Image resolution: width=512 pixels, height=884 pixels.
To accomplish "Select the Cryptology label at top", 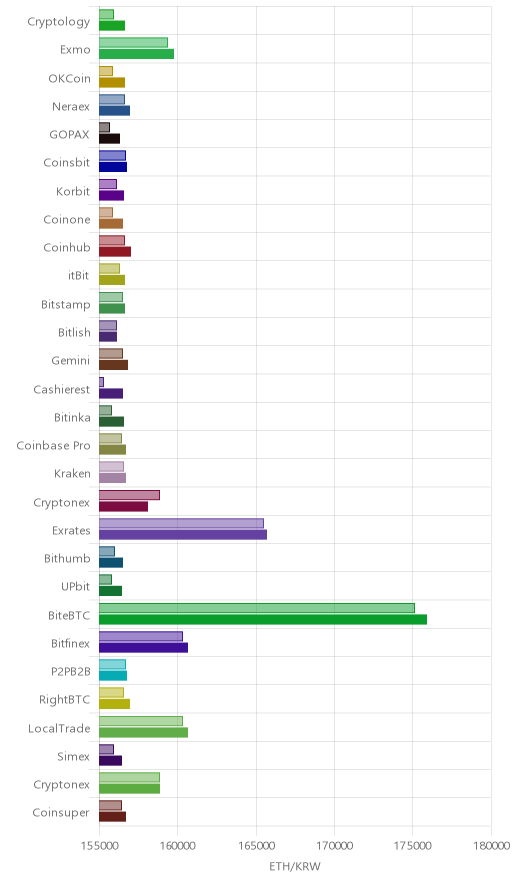I will pyautogui.click(x=59, y=21).
